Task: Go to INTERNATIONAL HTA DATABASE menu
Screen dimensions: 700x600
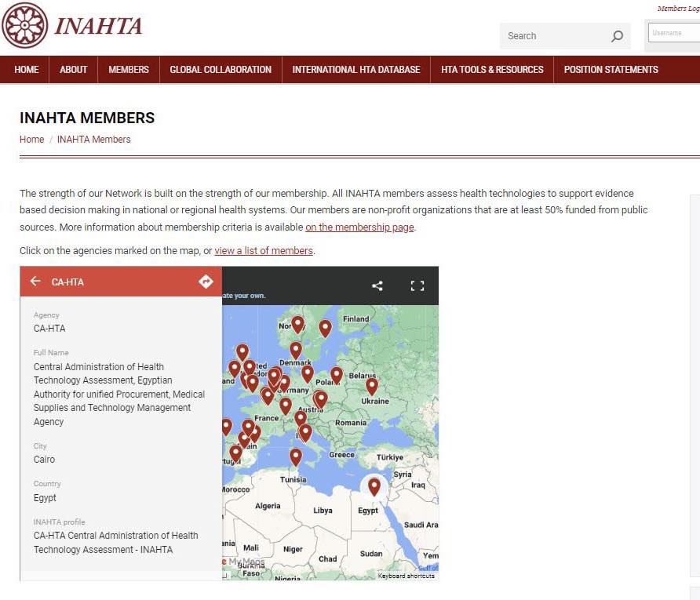Action: (356, 70)
